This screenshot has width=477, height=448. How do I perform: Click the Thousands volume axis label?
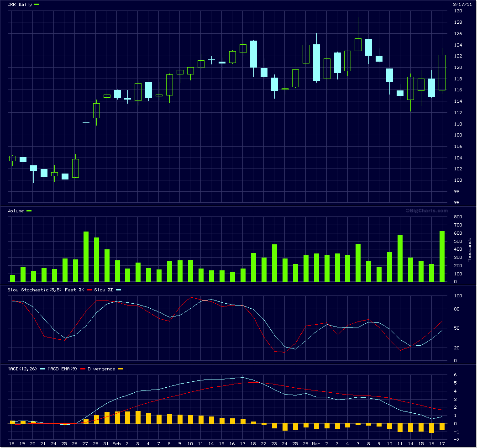469,250
